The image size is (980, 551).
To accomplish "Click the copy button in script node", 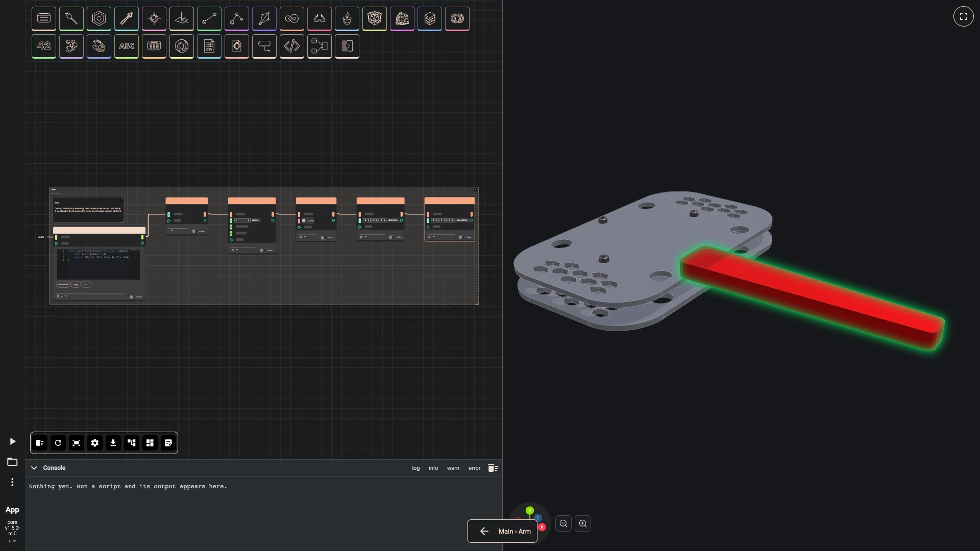I will click(x=76, y=285).
